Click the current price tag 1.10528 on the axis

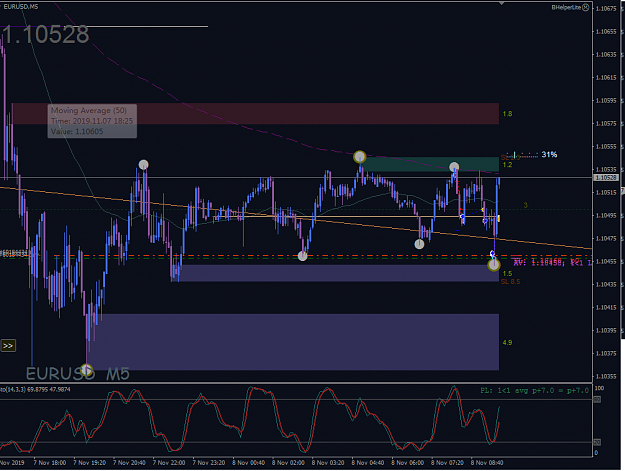pos(605,178)
